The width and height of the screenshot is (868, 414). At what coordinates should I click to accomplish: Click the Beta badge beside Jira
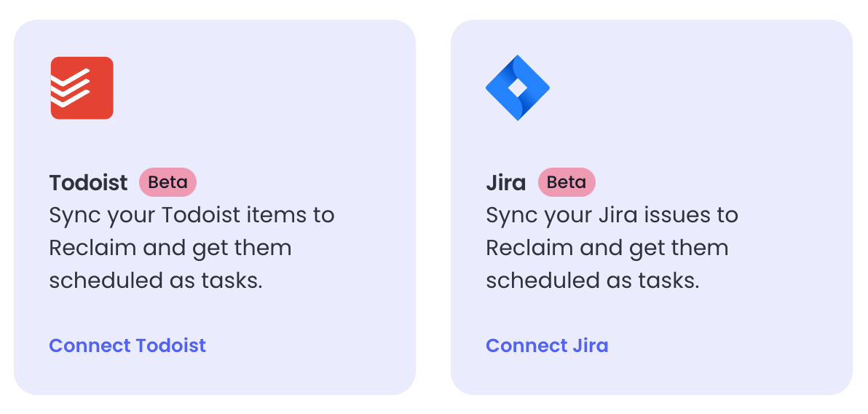tap(567, 181)
